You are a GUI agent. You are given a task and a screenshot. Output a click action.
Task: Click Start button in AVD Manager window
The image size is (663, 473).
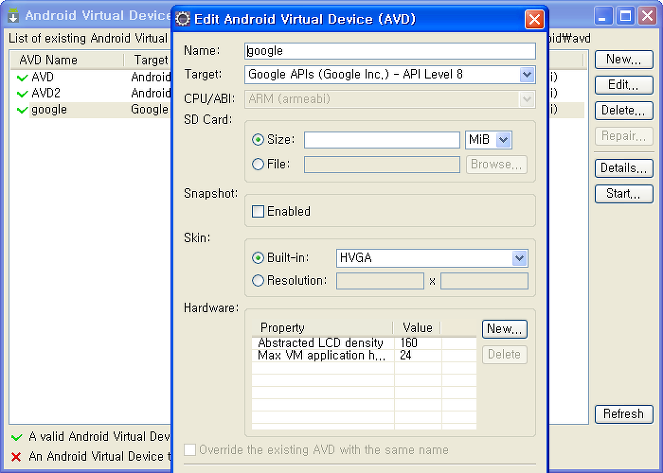coord(624,194)
